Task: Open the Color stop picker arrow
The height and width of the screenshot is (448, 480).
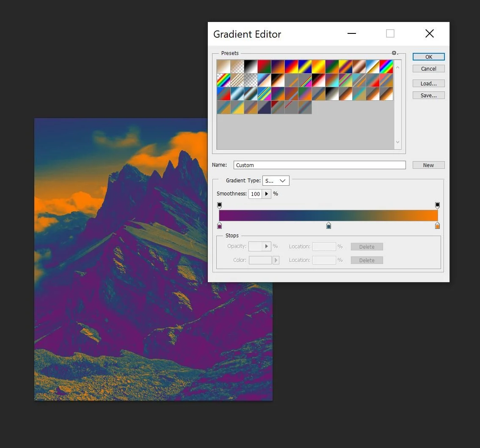Action: coord(276,260)
